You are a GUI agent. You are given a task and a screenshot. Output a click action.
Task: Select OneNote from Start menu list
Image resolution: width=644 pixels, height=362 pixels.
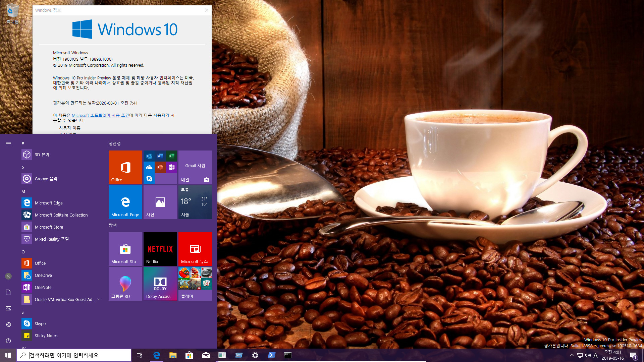coord(43,287)
